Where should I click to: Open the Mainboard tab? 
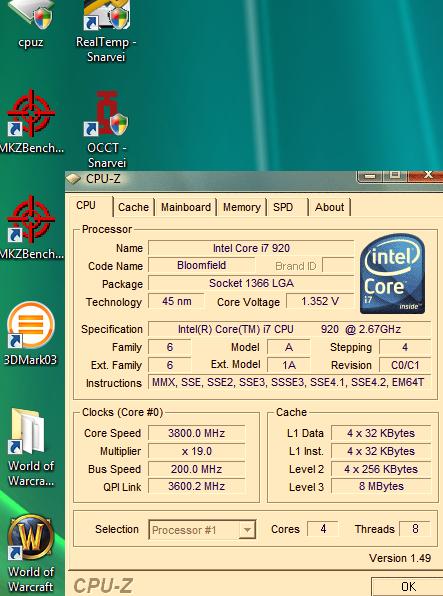pos(186,207)
